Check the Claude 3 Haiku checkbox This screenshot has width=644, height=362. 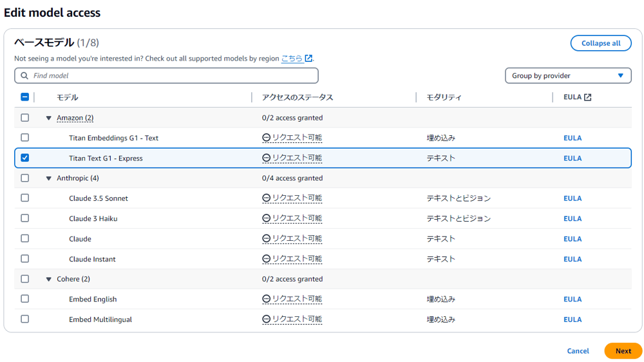tap(24, 218)
